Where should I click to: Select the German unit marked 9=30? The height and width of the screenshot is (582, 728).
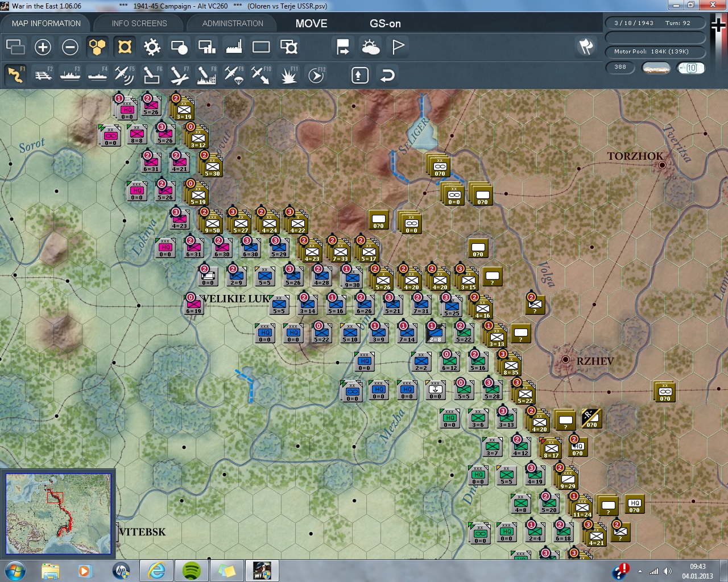(x=353, y=277)
